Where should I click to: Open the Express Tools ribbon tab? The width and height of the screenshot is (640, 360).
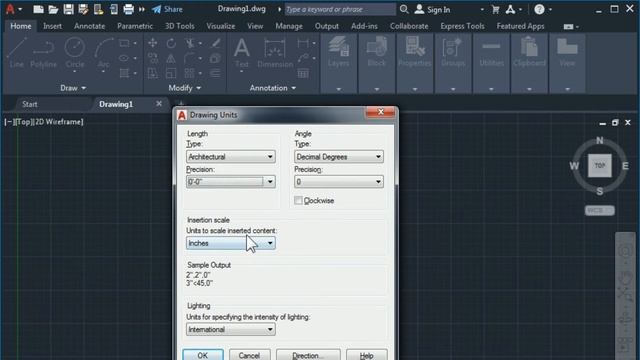point(462,26)
